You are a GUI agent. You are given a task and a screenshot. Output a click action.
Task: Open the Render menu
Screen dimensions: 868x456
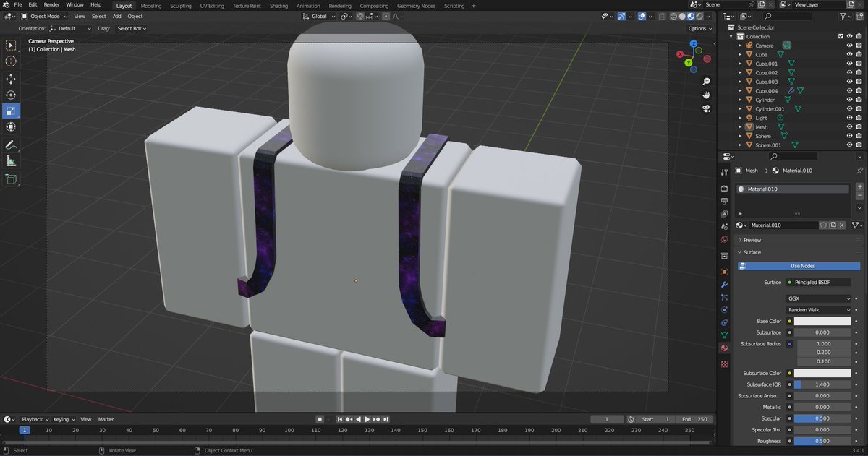coord(51,4)
